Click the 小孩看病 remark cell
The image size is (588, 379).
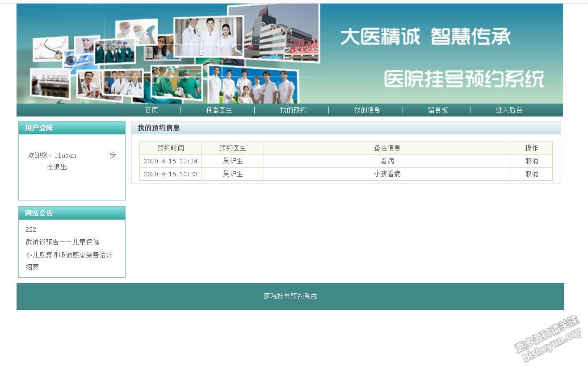click(387, 174)
